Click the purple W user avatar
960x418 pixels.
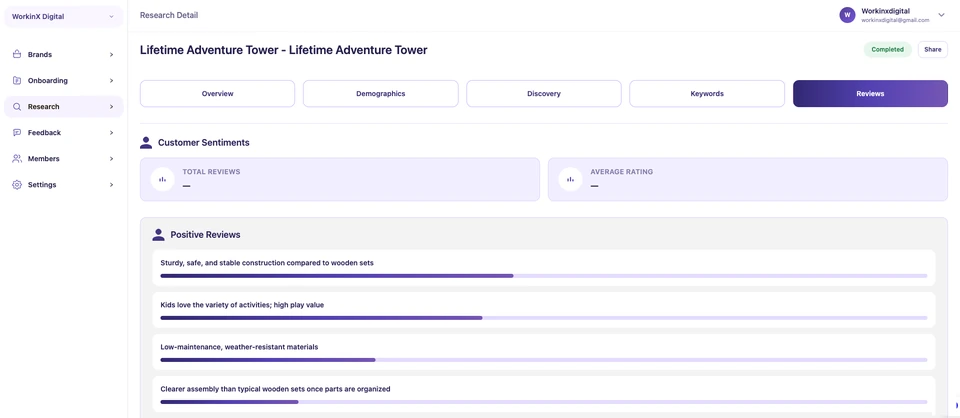click(x=847, y=15)
